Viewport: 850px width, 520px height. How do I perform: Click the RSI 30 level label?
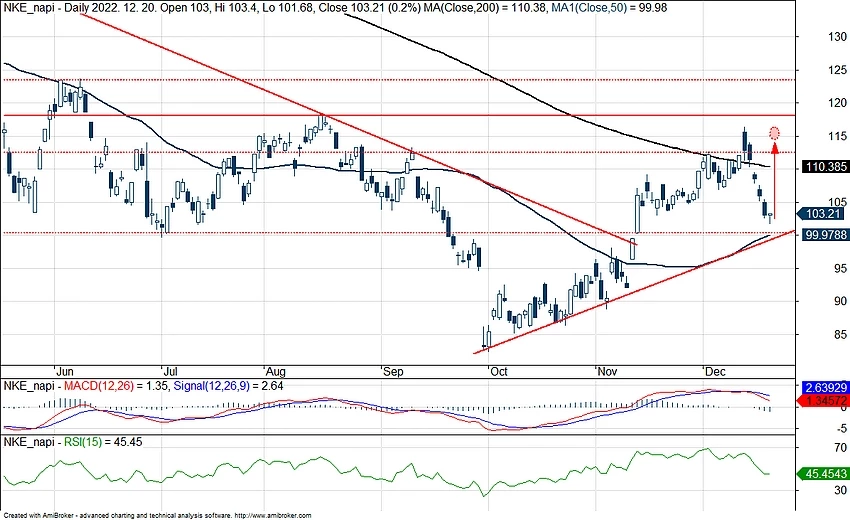click(841, 490)
